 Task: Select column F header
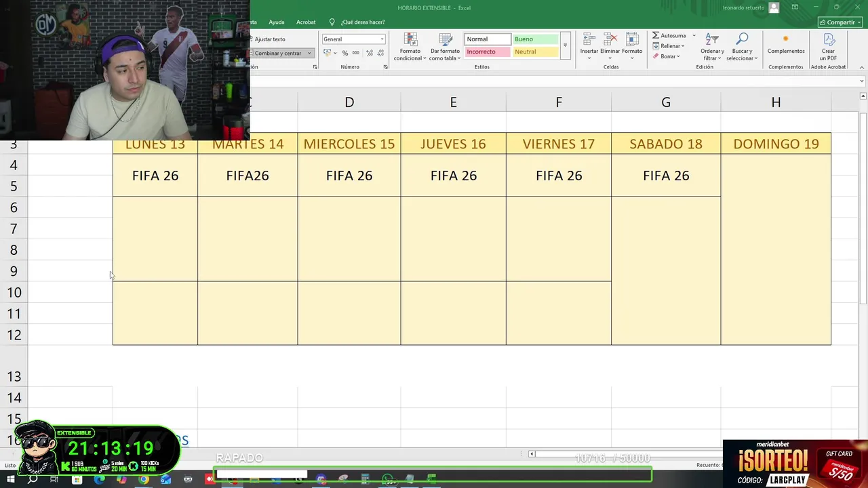(559, 102)
